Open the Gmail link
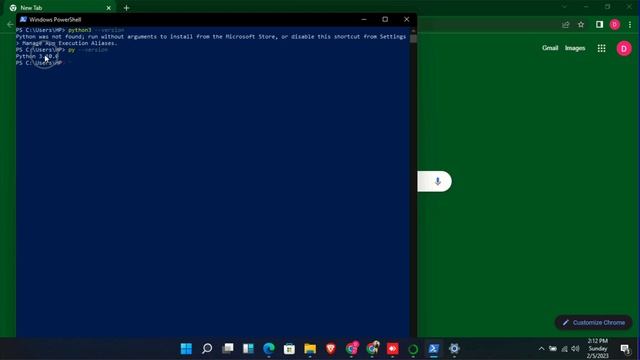Screen dimensions: 640x360 [550, 48]
